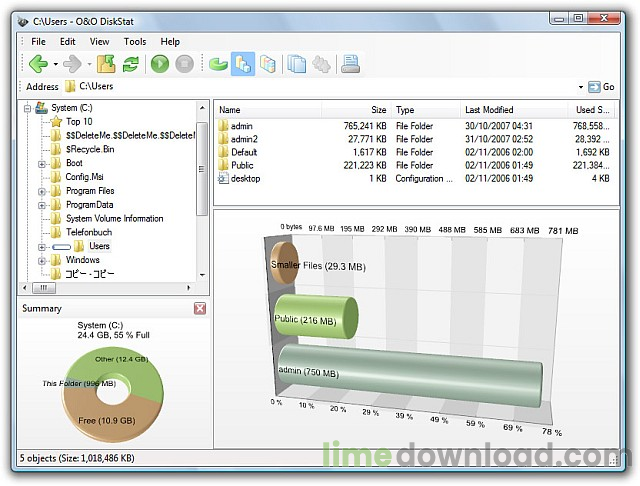Toggle the 3D bar chart view
Screen dimensions: 640x486
point(242,64)
